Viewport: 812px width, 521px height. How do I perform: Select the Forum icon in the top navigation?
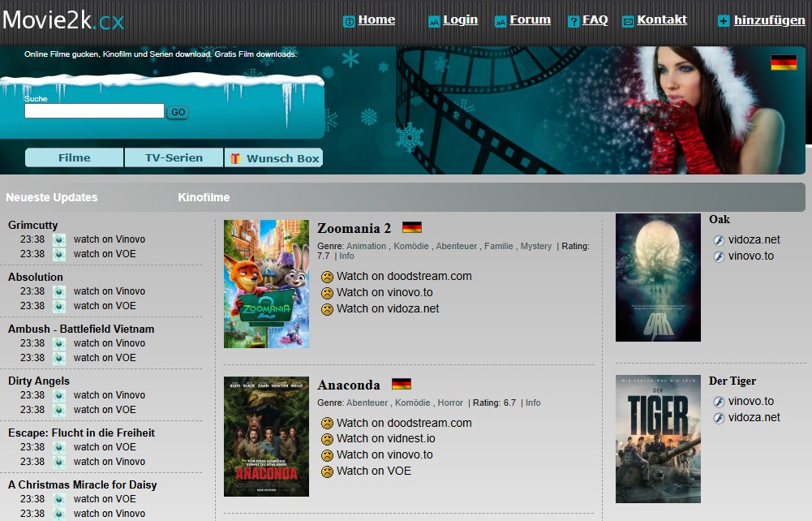[x=501, y=19]
